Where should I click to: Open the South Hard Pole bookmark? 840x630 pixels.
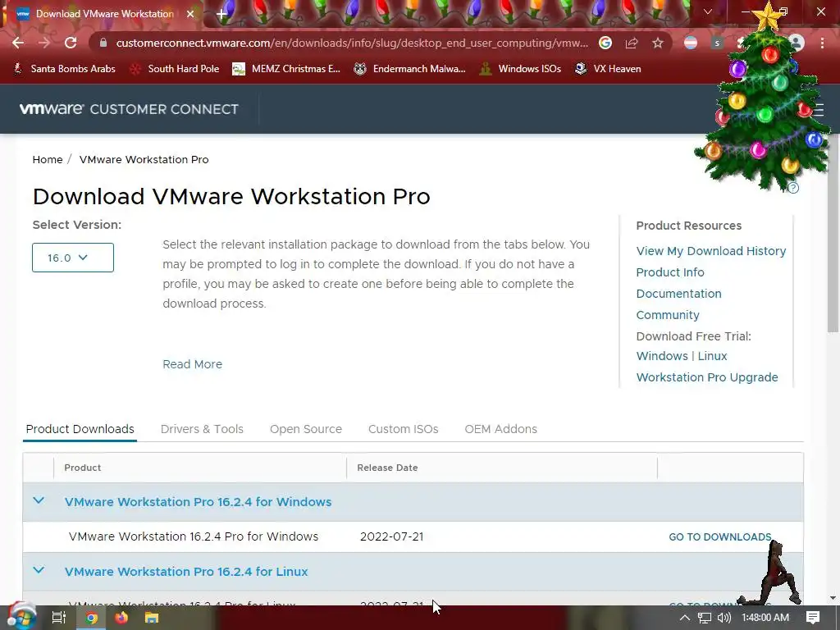pos(175,69)
